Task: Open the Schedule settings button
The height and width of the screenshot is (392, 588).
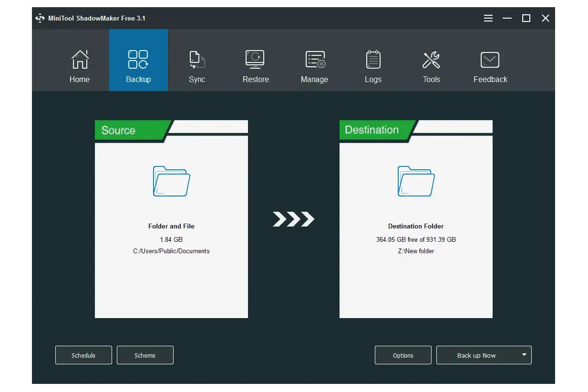Action: (83, 355)
